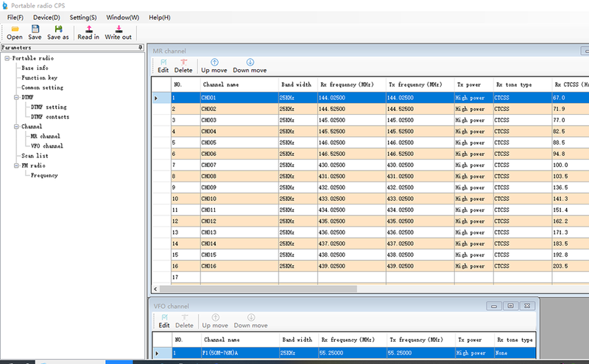The image size is (589, 364).
Task: Select channel name cell CH005
Action: coord(239,143)
